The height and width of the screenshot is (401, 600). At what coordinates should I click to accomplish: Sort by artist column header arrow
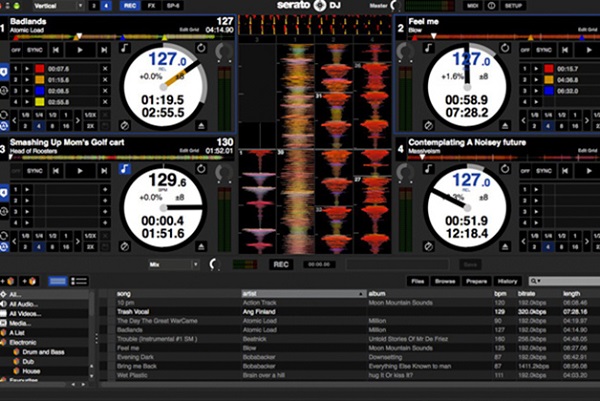coord(360,294)
